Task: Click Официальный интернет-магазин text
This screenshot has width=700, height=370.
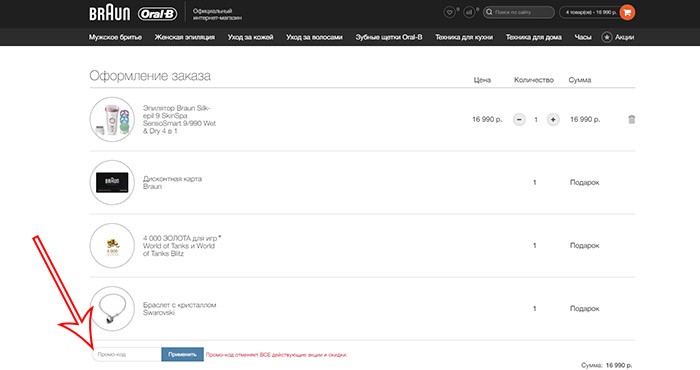Action: click(x=217, y=14)
